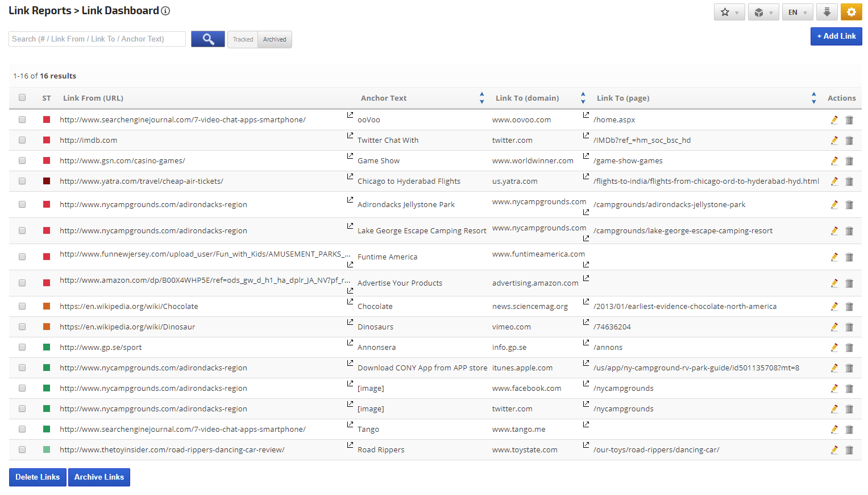Switch to the Archived tab

(275, 39)
